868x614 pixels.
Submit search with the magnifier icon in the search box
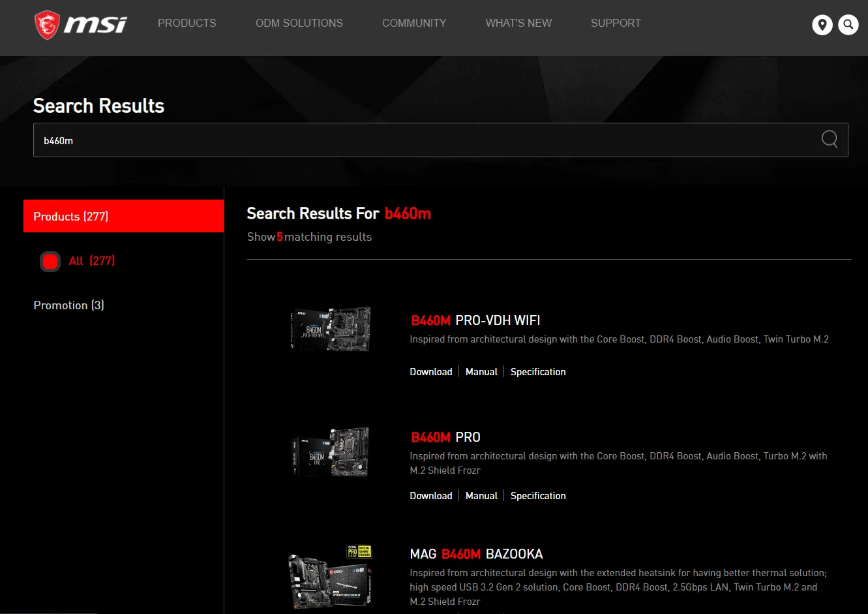point(830,139)
